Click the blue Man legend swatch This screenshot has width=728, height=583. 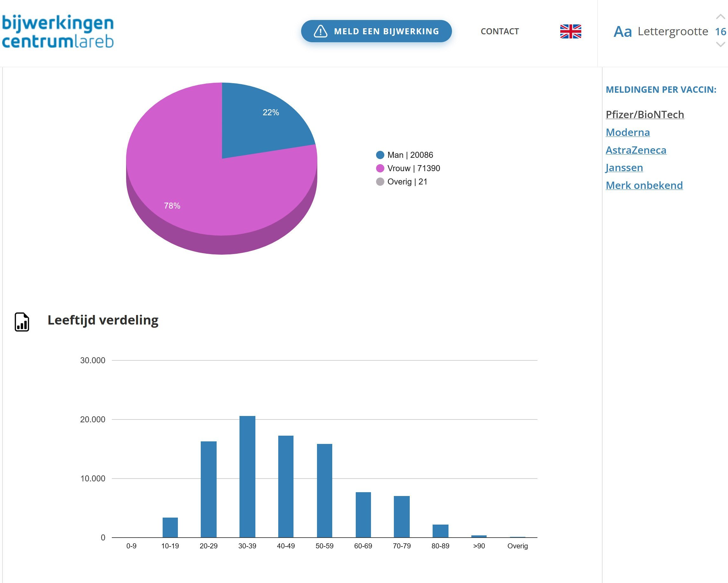(380, 155)
